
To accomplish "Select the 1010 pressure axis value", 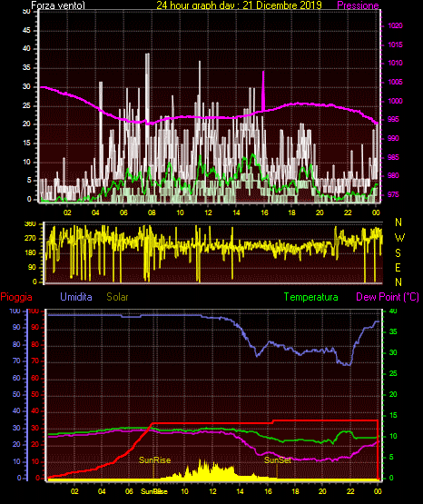I will (395, 63).
